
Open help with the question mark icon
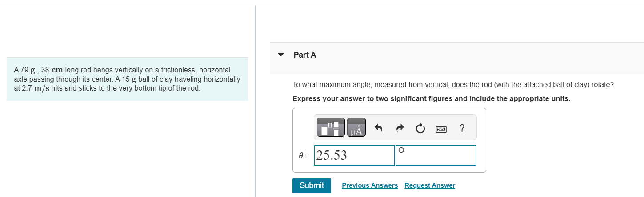tap(462, 128)
